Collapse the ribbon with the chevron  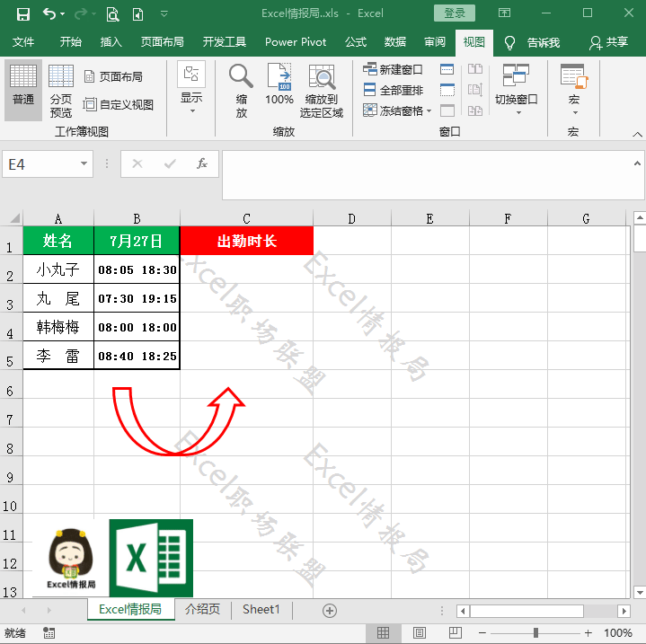pos(637,134)
